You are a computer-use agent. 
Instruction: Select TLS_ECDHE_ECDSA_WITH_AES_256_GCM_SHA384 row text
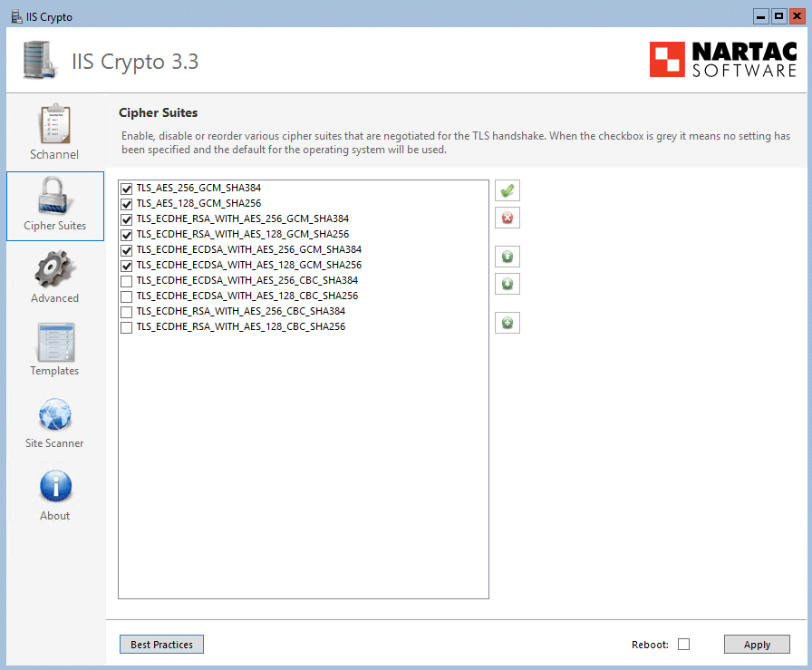(x=249, y=249)
